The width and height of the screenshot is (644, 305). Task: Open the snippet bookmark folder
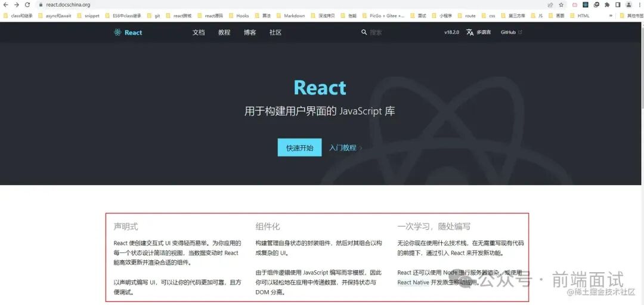pos(88,16)
